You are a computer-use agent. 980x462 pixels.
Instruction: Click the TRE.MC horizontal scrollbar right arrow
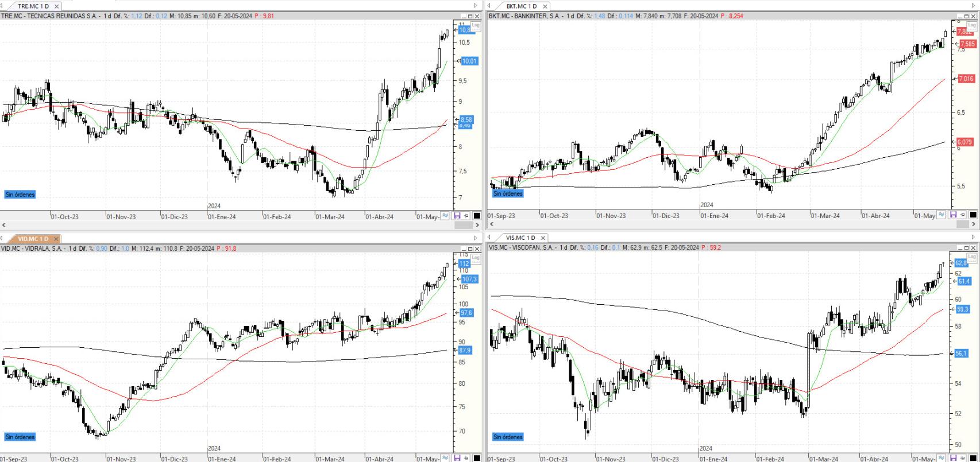(477, 225)
